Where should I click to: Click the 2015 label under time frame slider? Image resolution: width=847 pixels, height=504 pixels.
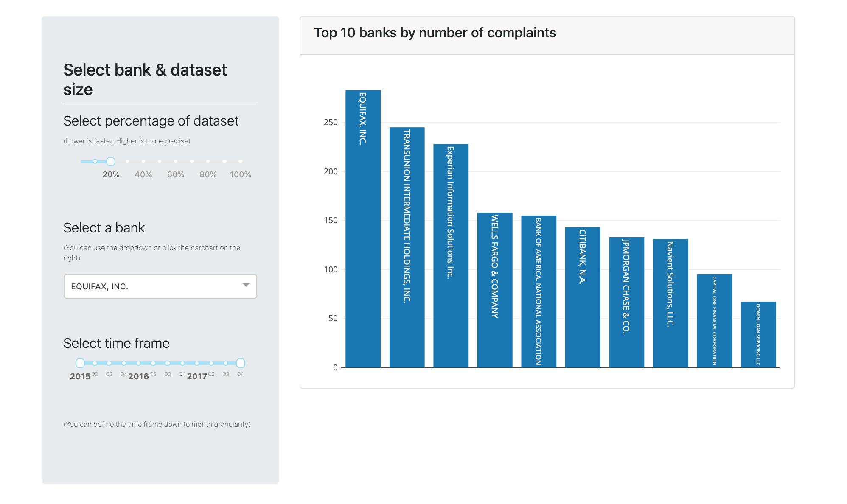point(80,376)
